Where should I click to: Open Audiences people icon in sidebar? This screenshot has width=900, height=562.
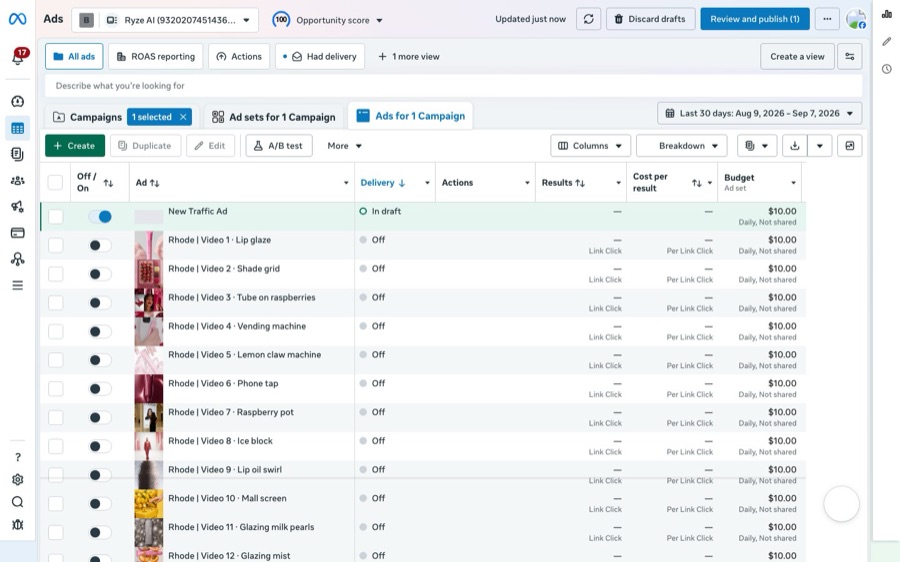[18, 181]
